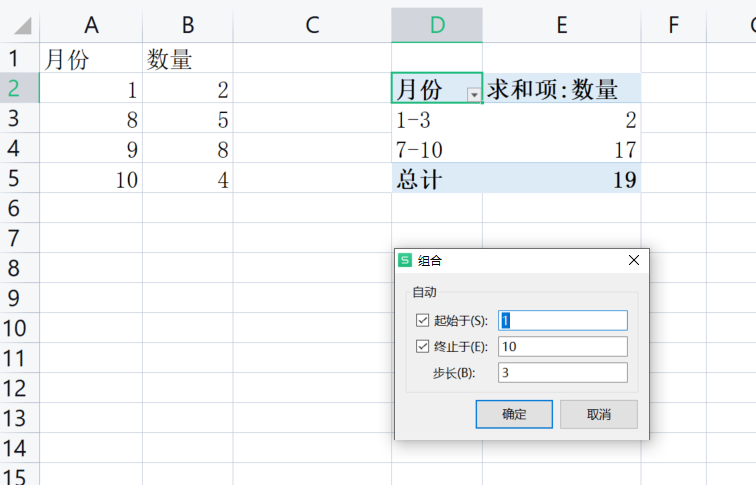
Task: Select pivot value 2 in 1-3 row
Action: click(562, 118)
